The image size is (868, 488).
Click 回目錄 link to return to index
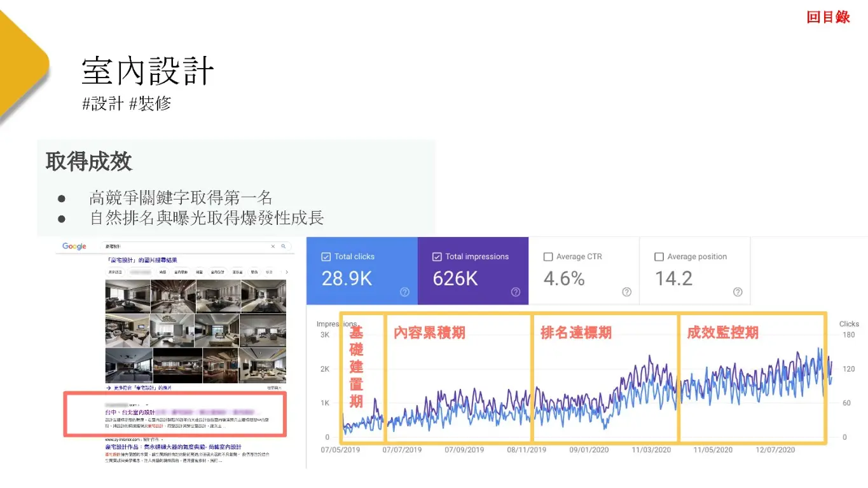[x=828, y=17]
